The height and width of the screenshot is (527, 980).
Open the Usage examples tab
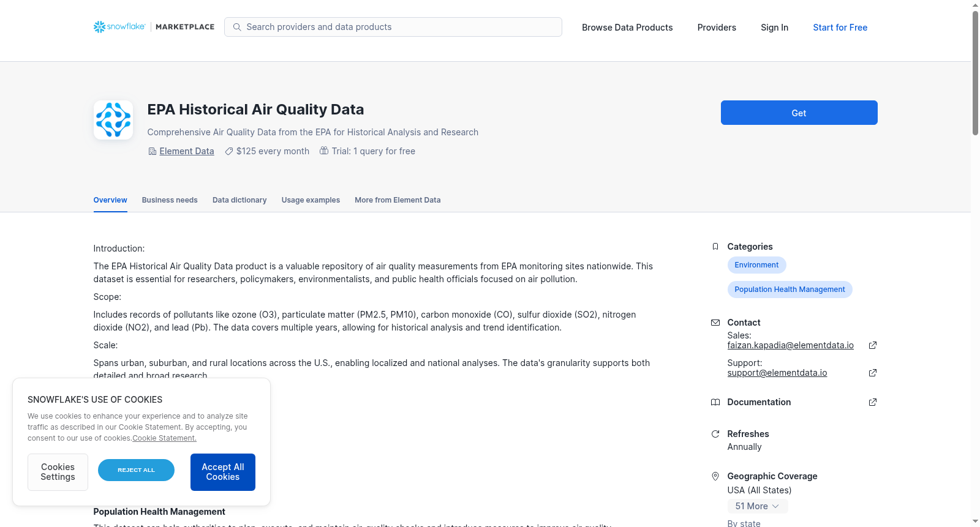coord(311,200)
